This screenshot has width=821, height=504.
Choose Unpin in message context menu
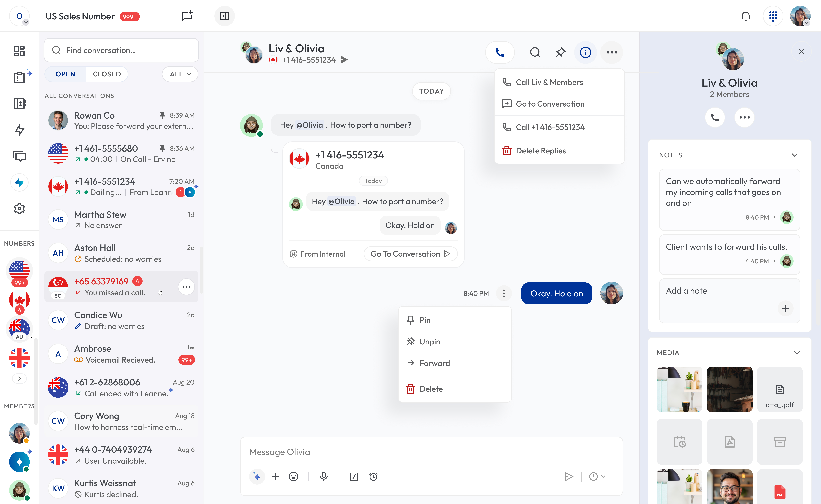pos(455,342)
